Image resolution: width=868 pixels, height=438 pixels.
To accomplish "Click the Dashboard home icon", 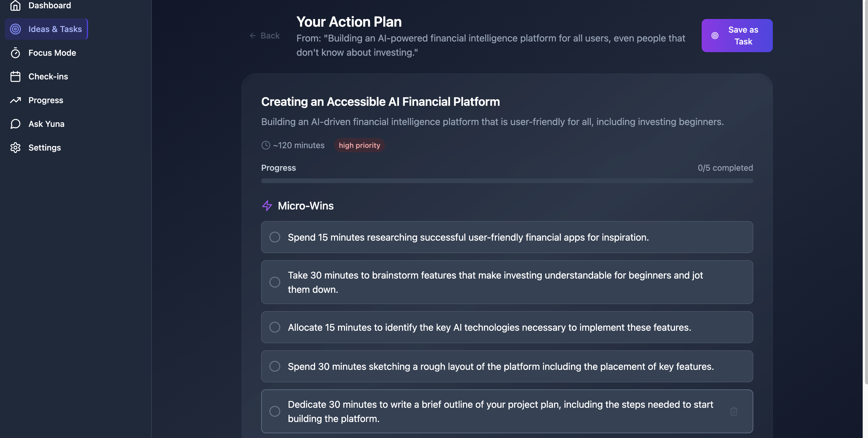I will (x=15, y=5).
